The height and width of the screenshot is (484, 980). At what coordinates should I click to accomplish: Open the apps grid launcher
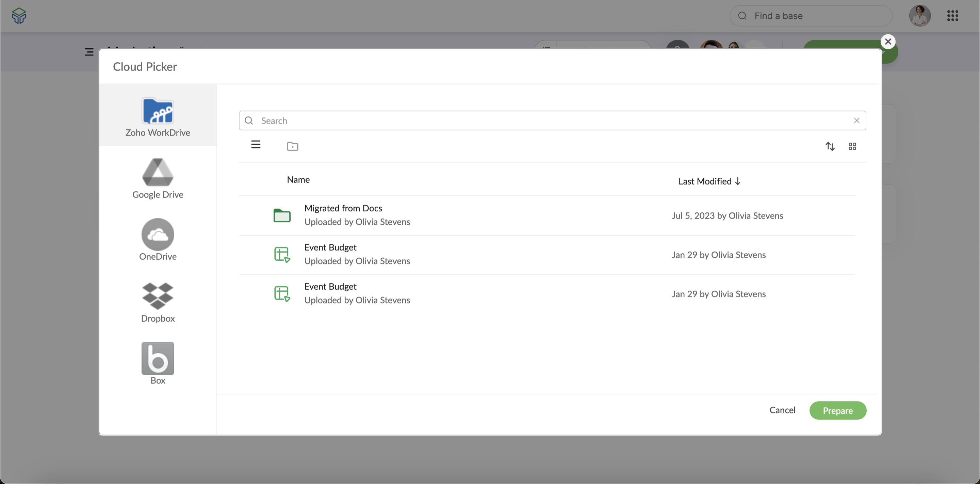952,16
